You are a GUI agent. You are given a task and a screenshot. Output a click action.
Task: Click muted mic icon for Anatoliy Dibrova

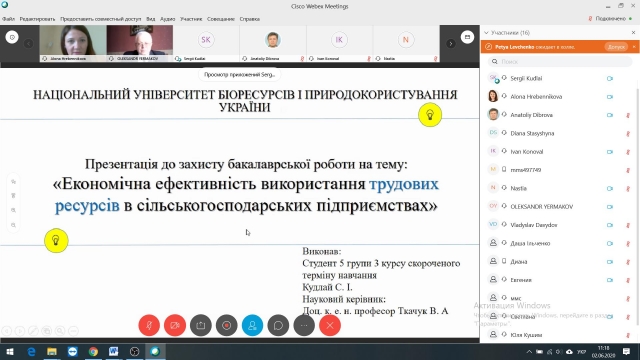[628, 116]
